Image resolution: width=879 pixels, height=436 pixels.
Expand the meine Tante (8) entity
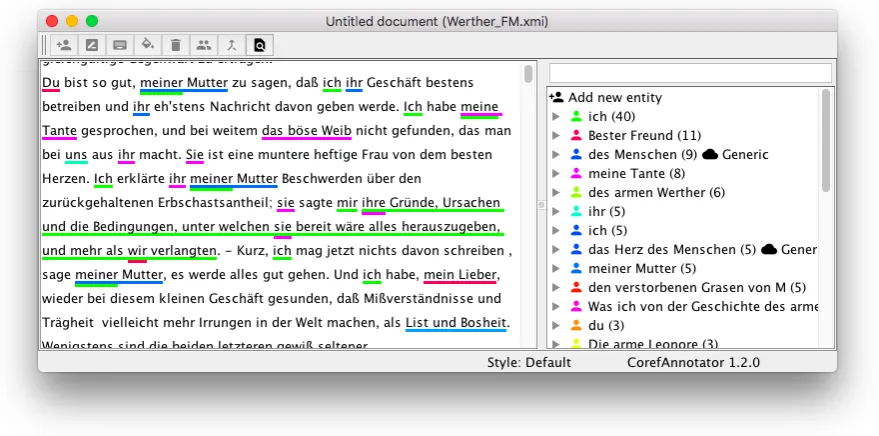coord(556,174)
